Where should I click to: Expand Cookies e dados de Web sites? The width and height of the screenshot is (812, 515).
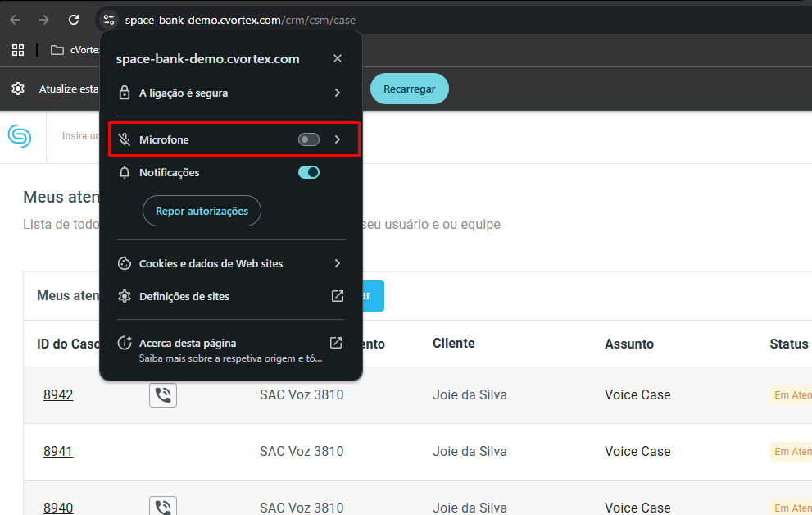pyautogui.click(x=337, y=263)
